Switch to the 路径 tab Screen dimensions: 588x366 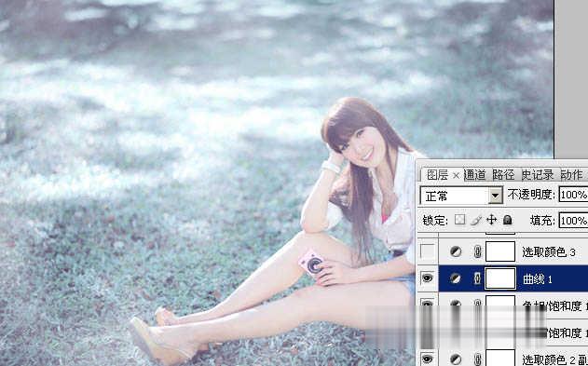[503, 174]
